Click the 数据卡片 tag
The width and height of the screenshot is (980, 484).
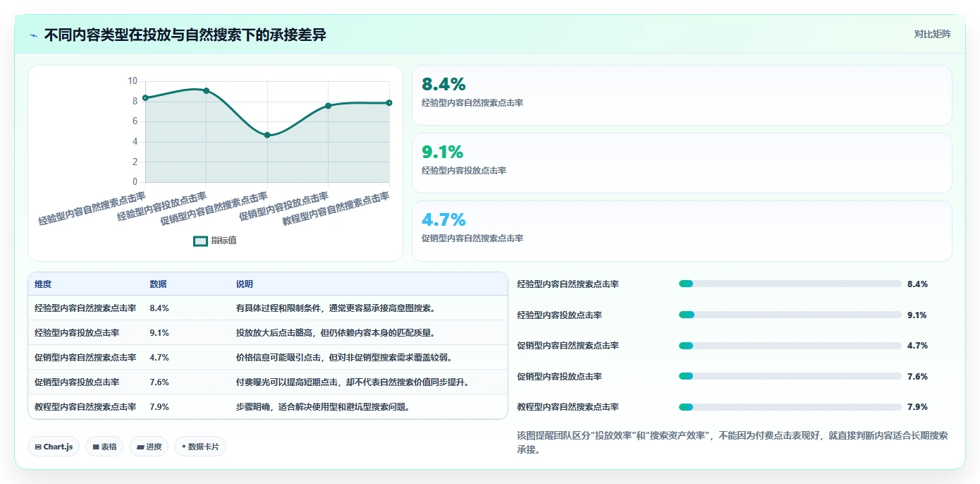click(x=200, y=447)
